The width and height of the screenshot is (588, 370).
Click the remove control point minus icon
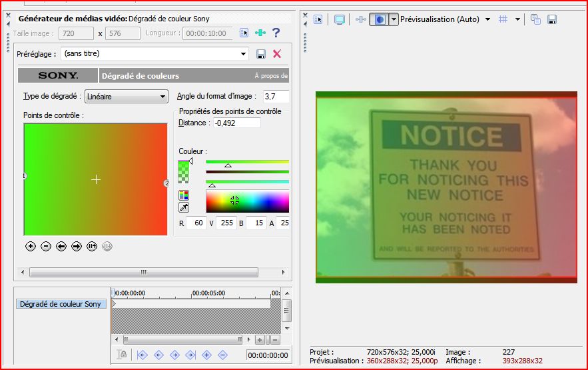[x=46, y=246]
